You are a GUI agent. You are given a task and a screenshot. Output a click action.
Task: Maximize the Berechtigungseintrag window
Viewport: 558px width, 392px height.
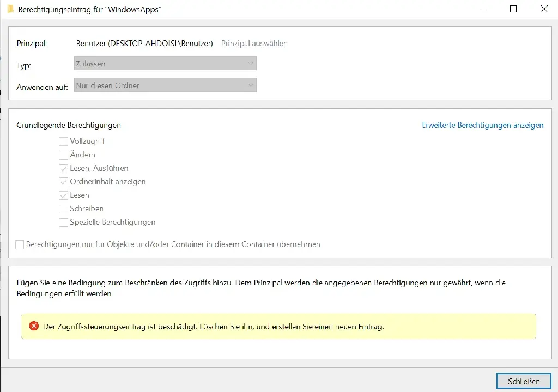pyautogui.click(x=513, y=9)
